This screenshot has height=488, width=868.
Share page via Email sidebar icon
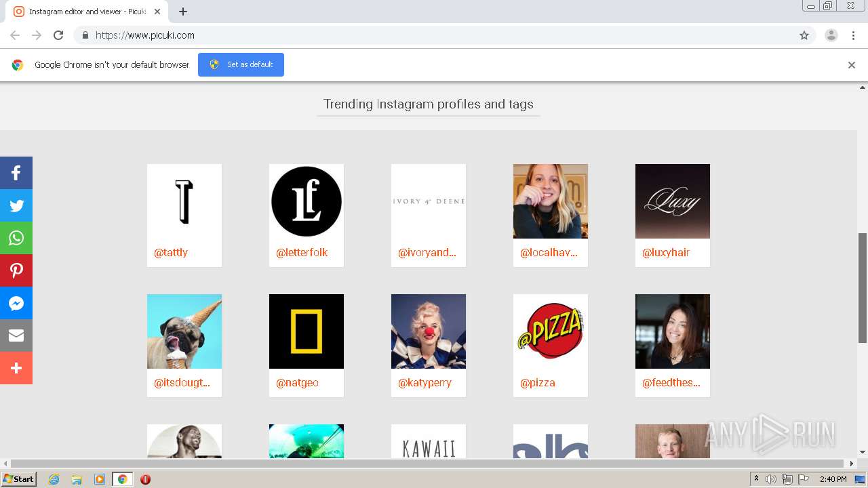pos(16,335)
